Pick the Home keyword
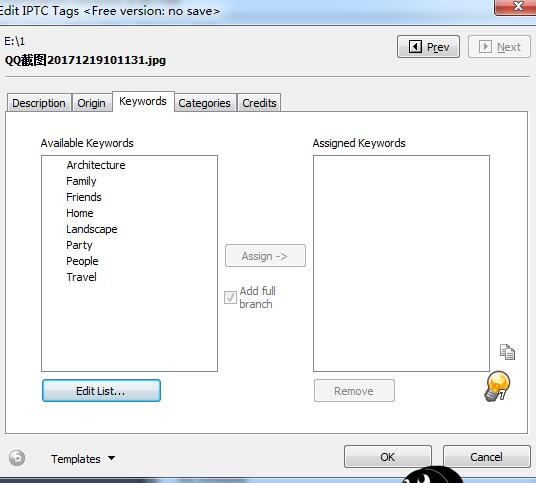Screen dimensions: 536x483 (x=80, y=213)
